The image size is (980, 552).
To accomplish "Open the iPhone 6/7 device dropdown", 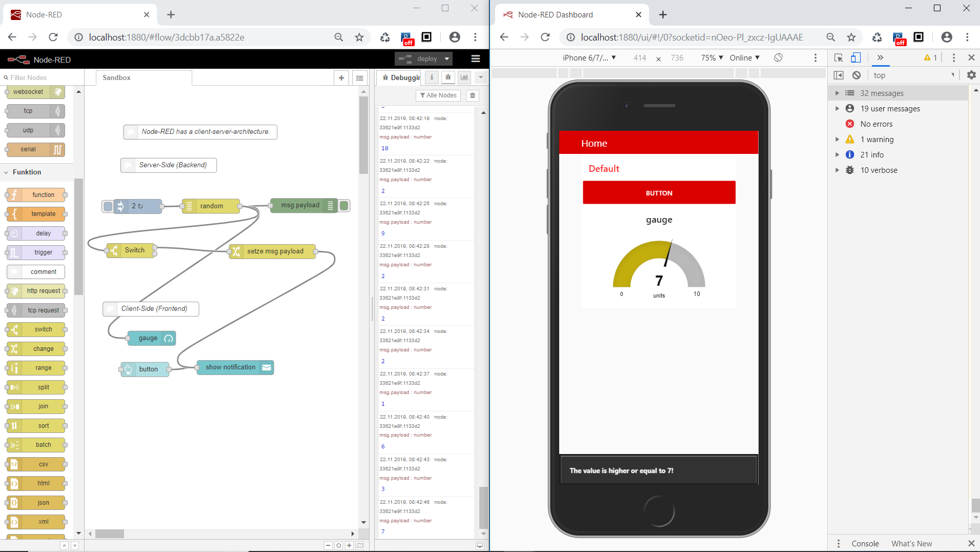I will coord(589,58).
